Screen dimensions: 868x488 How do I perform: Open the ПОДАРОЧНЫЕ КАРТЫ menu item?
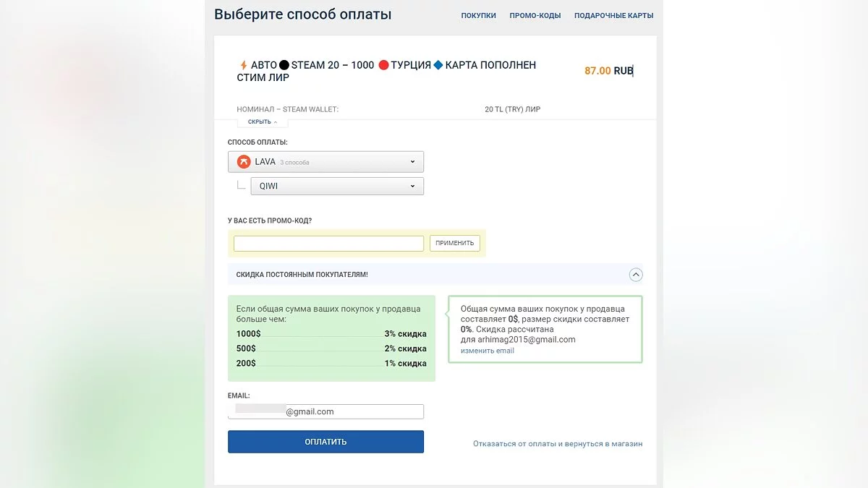pos(613,15)
